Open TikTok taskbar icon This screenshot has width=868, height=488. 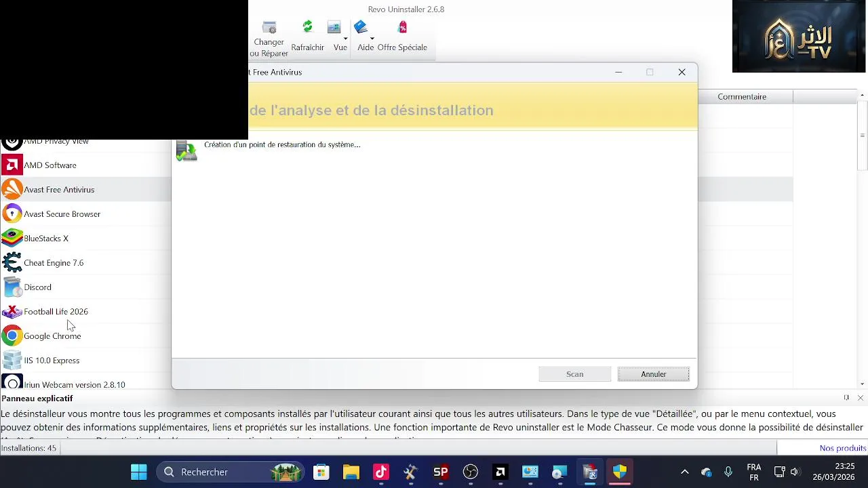(x=380, y=472)
